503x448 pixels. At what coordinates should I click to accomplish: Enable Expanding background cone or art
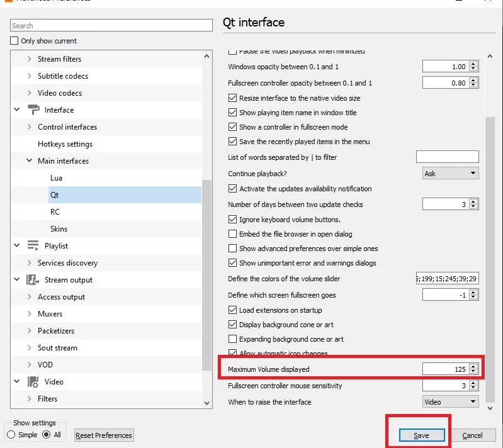[x=232, y=339]
